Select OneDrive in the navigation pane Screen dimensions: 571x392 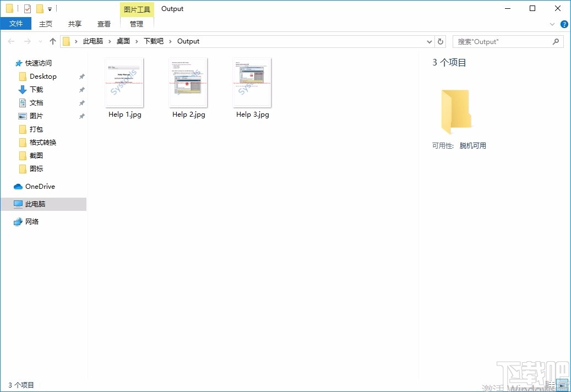tap(39, 187)
